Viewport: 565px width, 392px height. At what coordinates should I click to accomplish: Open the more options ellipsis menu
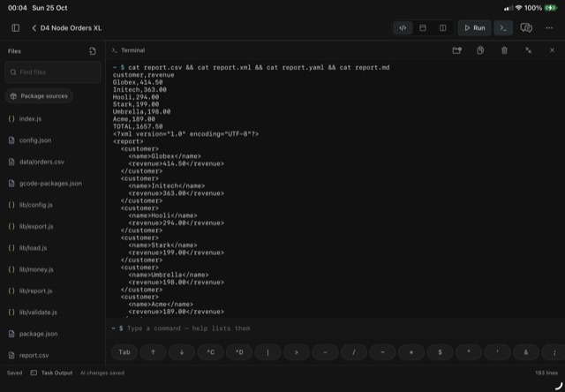[549, 27]
